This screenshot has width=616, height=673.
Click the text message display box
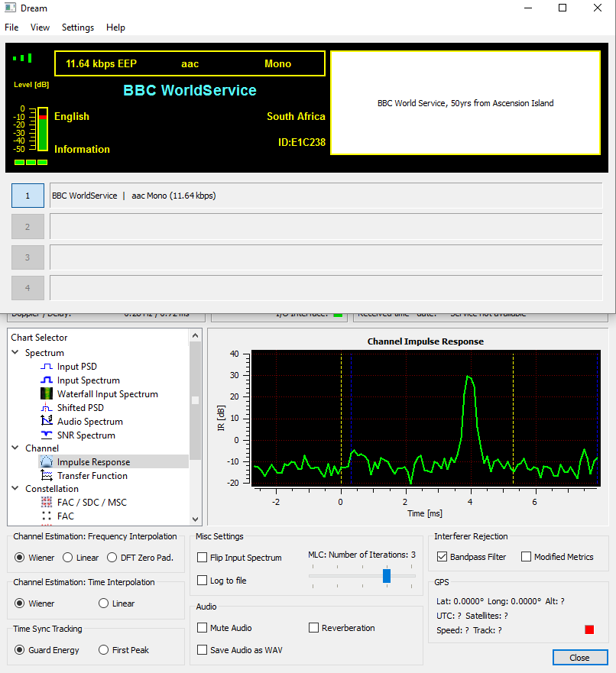pyautogui.click(x=465, y=103)
